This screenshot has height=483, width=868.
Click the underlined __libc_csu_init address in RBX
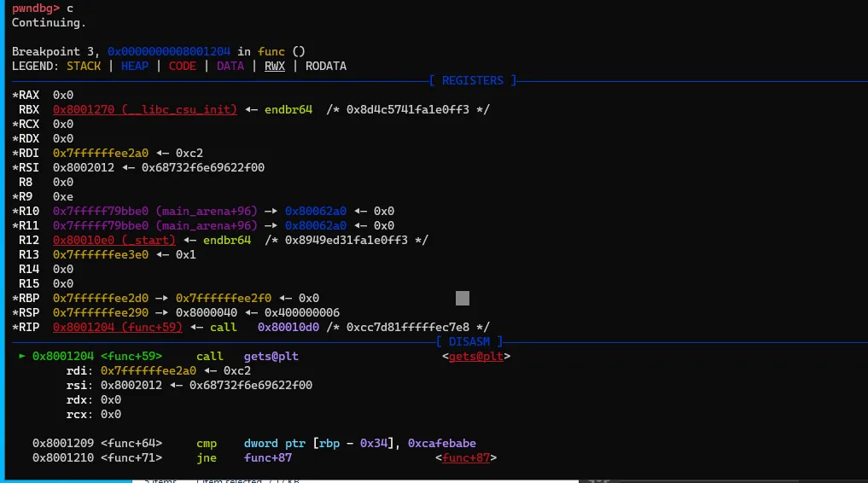pyautogui.click(x=145, y=109)
